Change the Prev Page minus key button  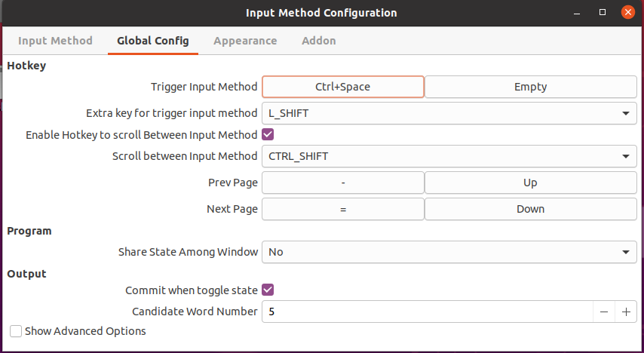(x=343, y=183)
